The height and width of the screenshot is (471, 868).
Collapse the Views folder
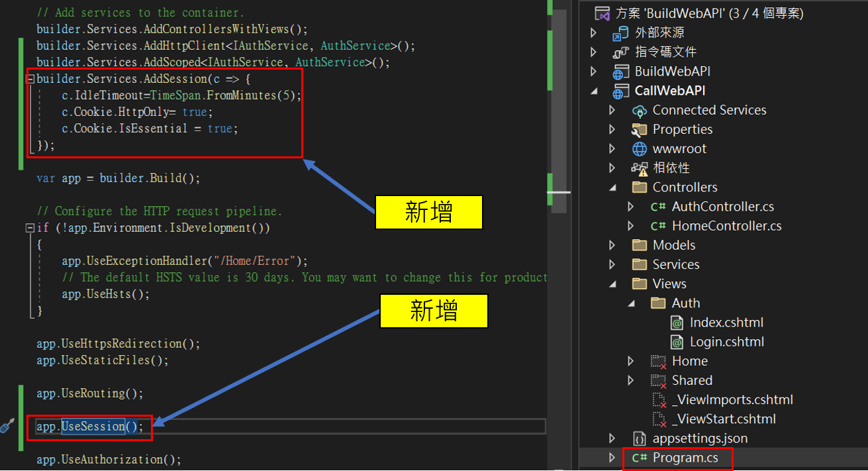612,284
